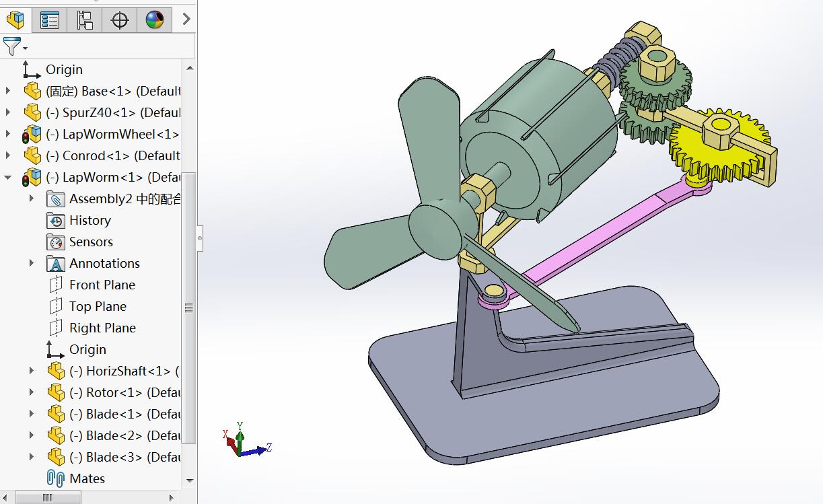Select the Mates folder label
The image size is (823, 504).
[87, 478]
